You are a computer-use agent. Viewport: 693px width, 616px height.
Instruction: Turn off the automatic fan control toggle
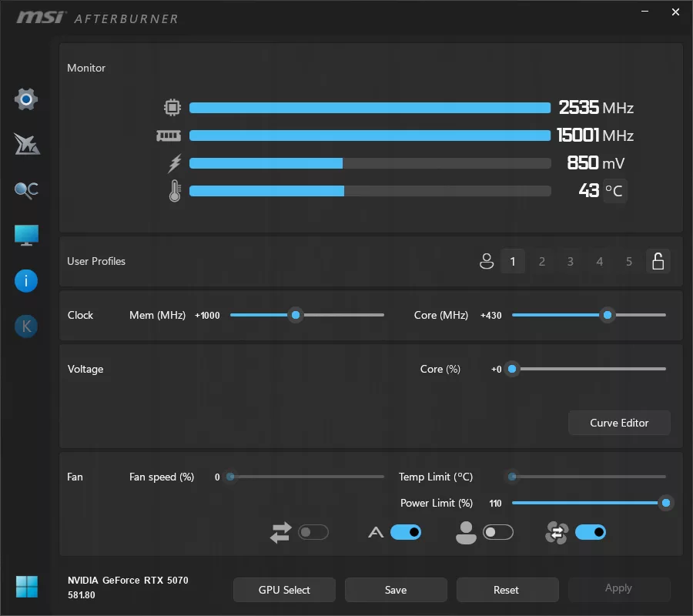[591, 532]
